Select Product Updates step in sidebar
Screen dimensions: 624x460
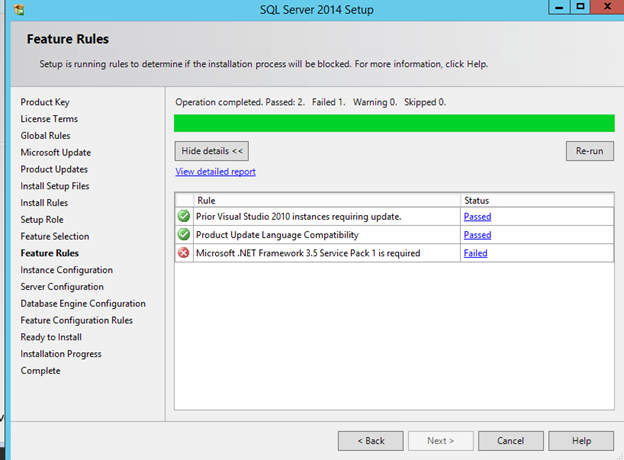tap(54, 169)
